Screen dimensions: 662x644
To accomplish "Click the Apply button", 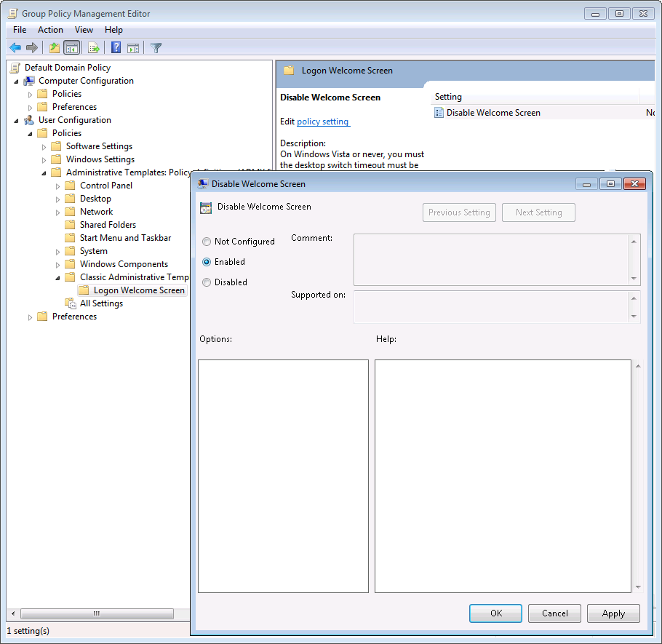I will click(x=613, y=613).
